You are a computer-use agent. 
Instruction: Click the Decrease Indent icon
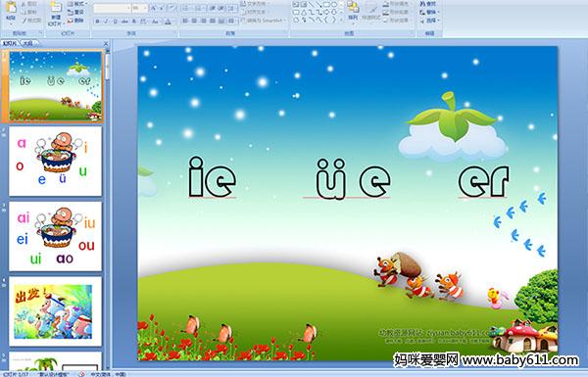pos(213,8)
